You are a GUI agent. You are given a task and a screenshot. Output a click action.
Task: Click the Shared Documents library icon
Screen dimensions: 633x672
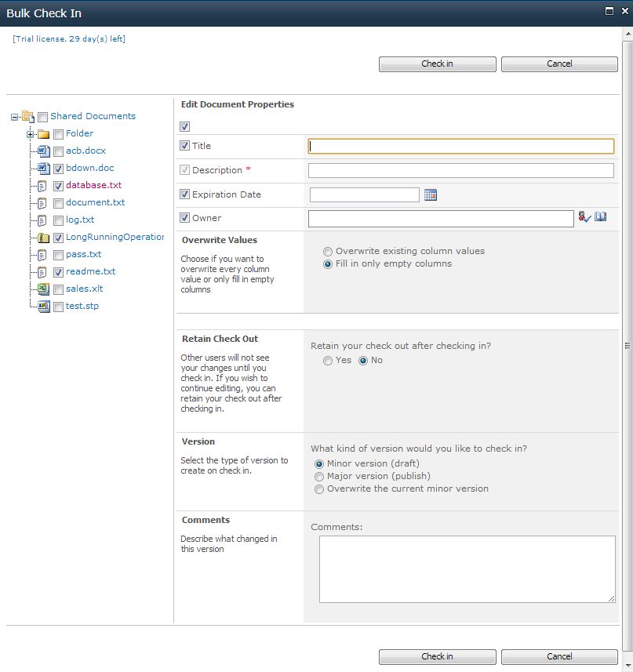(x=28, y=117)
